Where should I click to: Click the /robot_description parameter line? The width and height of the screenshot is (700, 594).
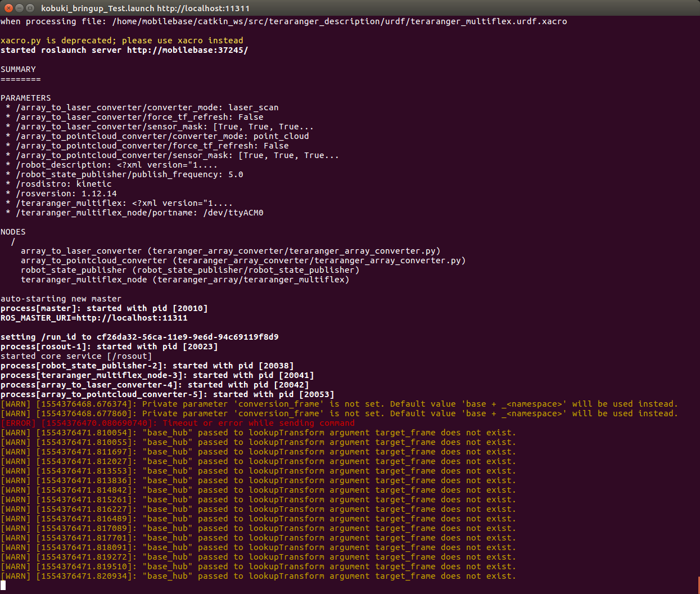click(111, 165)
